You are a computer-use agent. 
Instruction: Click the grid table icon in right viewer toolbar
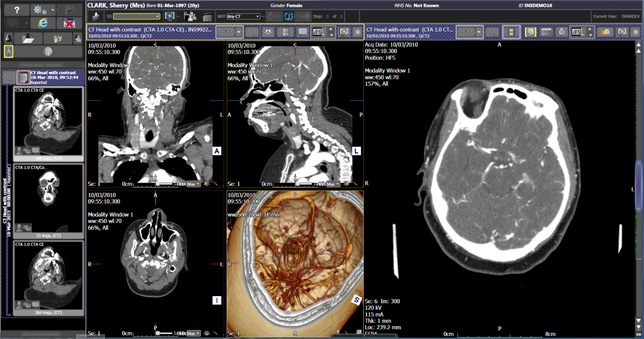[546, 32]
